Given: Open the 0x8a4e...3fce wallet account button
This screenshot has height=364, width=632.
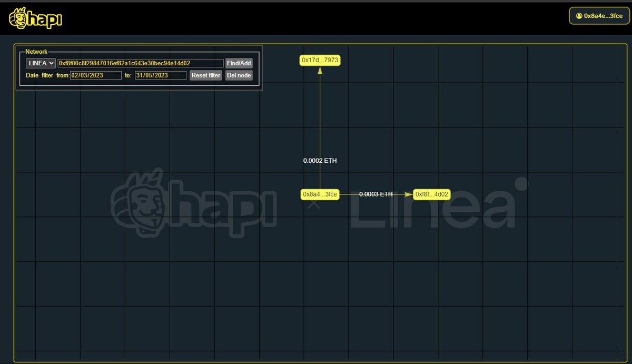Looking at the screenshot, I should [x=599, y=16].
